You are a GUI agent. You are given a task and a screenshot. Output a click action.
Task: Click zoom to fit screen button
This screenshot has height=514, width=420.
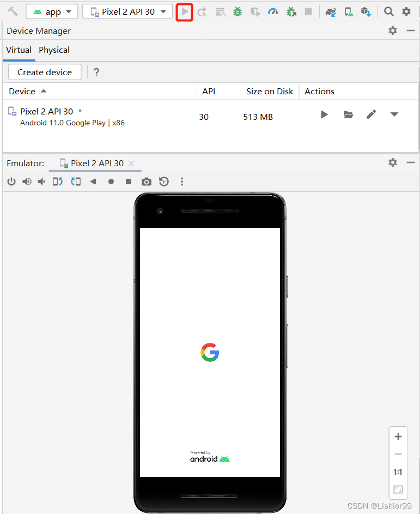point(398,489)
